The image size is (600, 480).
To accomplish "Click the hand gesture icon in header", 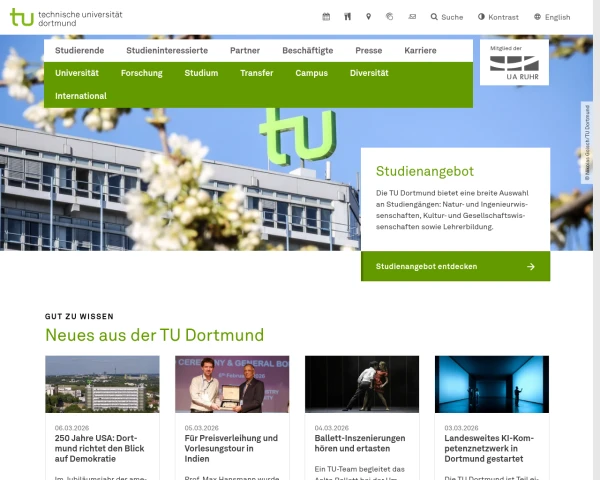I will pos(390,17).
